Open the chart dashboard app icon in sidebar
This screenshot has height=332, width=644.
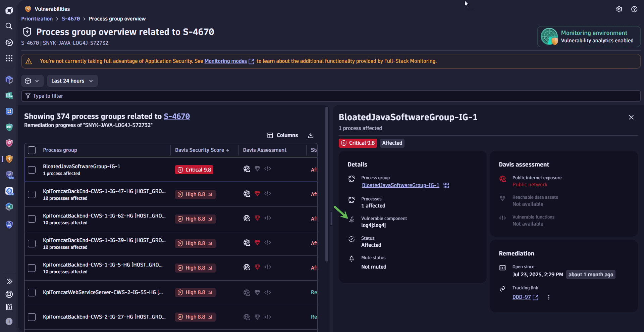[x=9, y=96]
